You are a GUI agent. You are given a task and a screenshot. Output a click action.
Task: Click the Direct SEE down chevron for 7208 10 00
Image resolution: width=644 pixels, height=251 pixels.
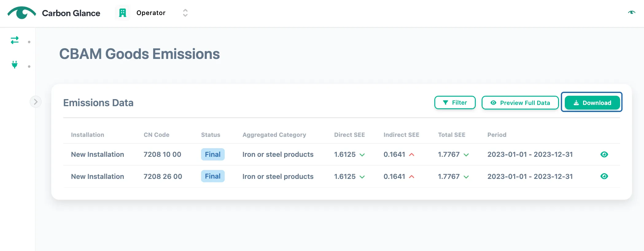click(x=362, y=155)
